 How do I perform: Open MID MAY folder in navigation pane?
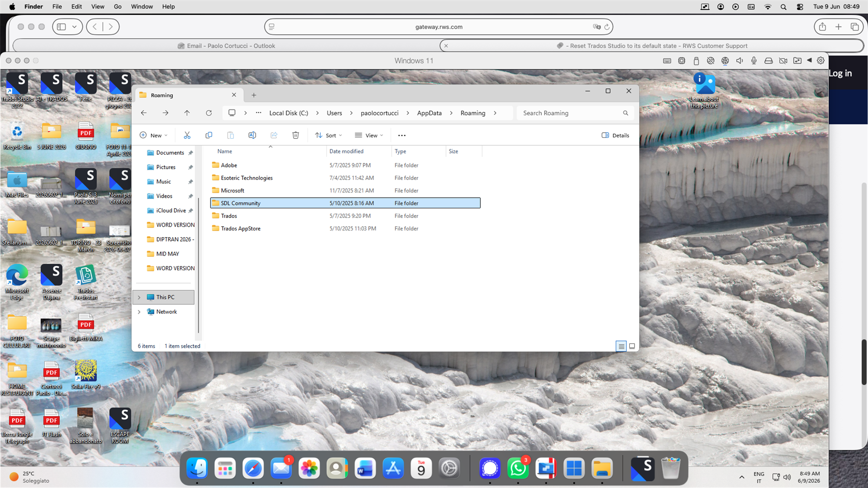pyautogui.click(x=167, y=254)
